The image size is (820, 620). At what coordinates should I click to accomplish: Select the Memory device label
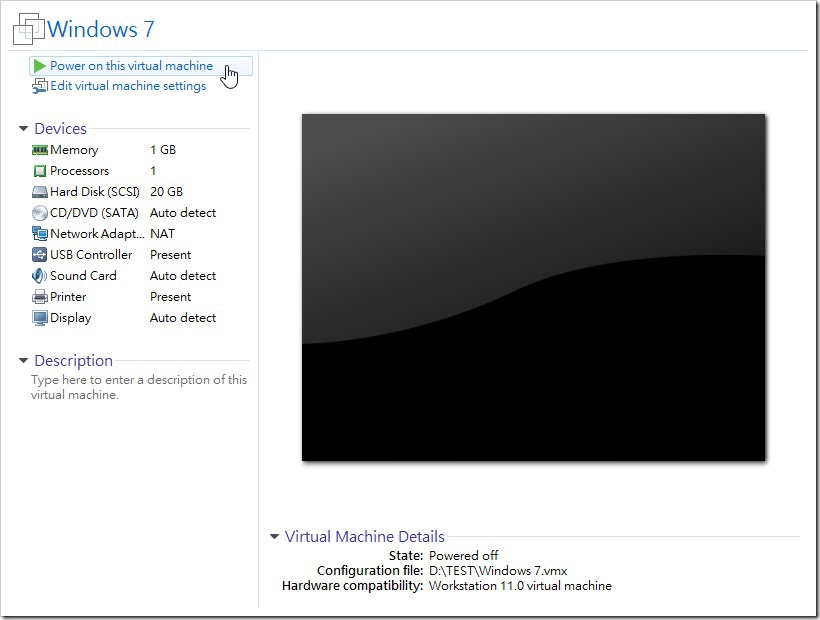[x=74, y=150]
